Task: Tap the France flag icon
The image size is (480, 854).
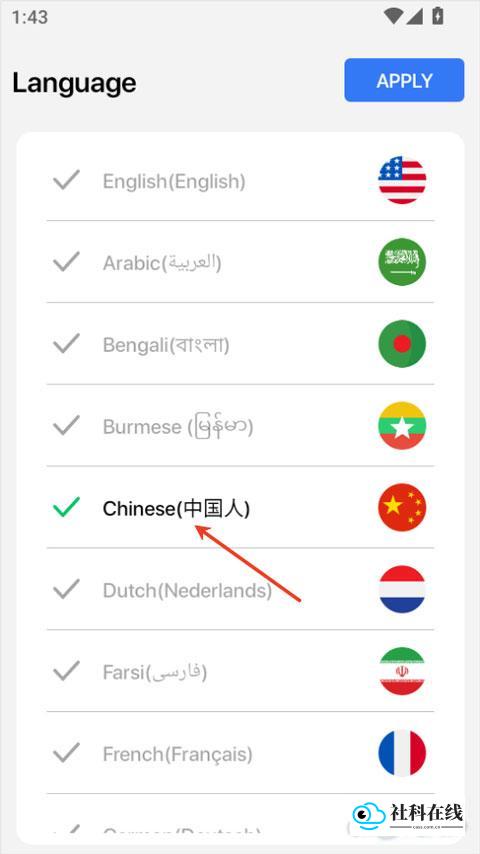Action: click(x=402, y=753)
